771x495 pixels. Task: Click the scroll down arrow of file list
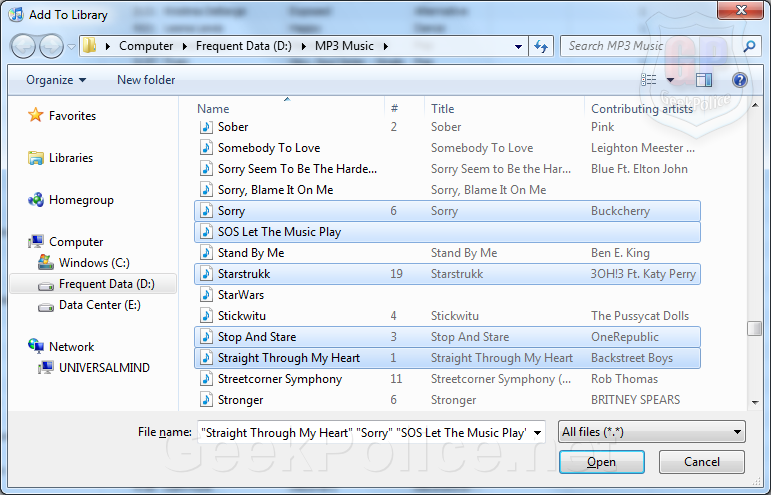(x=755, y=403)
